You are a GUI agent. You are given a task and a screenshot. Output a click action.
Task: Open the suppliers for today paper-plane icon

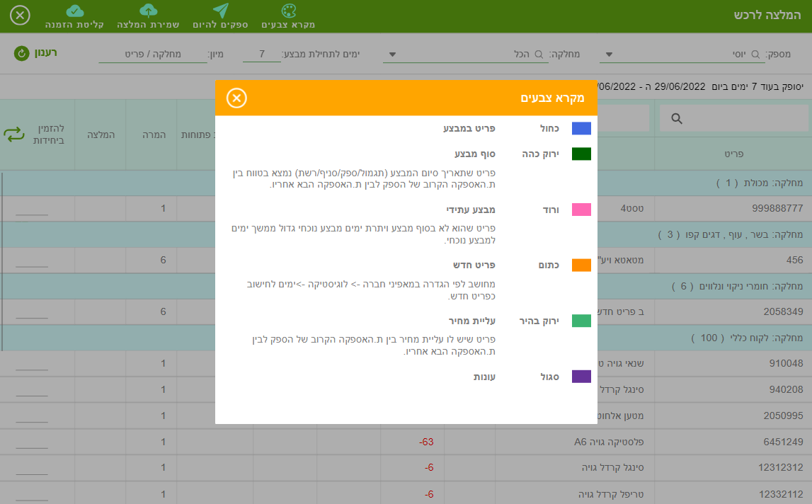tap(221, 11)
